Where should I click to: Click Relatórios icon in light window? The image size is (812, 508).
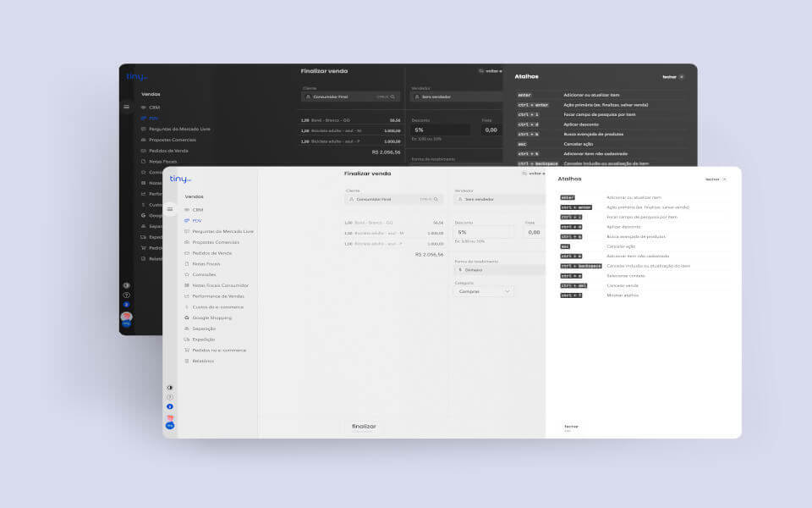[x=187, y=362]
